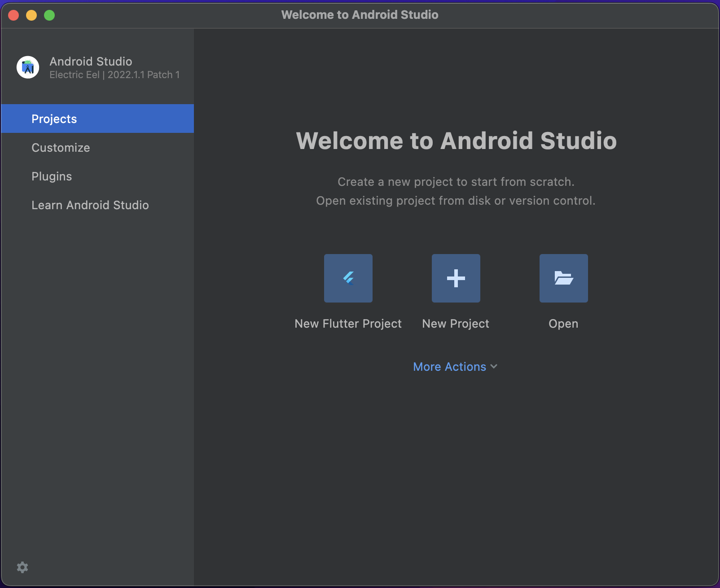This screenshot has height=588, width=720.
Task: Click the New Flutter Project label
Action: [348, 324]
